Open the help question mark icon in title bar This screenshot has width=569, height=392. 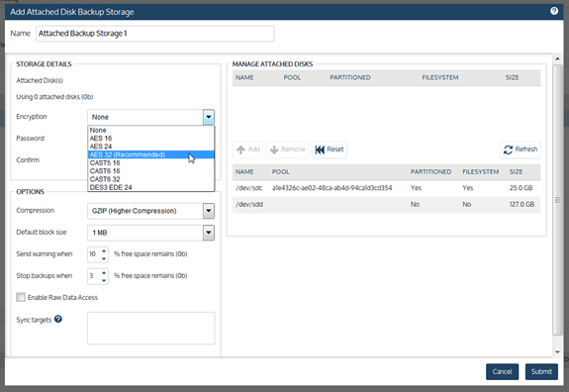pos(554,11)
